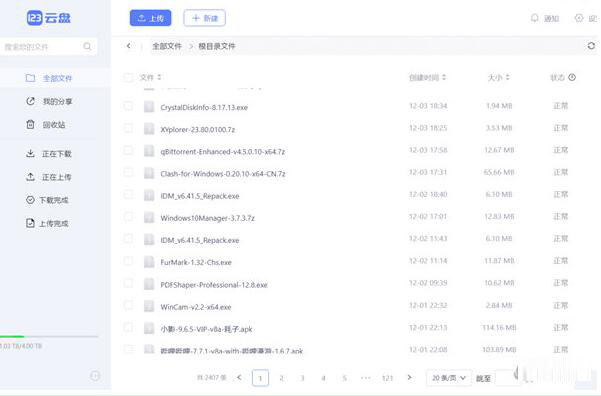The image size is (601, 396).
Task: Click file icon of Clash-for-Windows 7z
Action: point(149,173)
